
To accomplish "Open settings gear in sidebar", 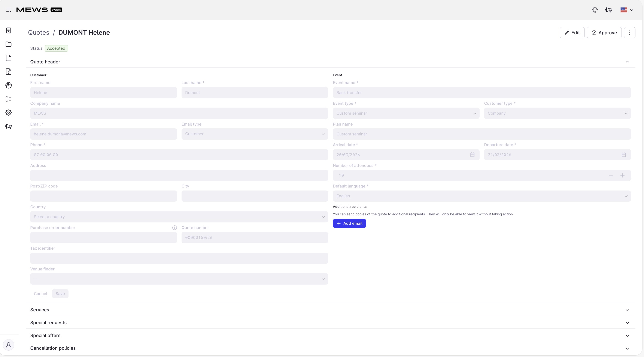I will (x=9, y=113).
